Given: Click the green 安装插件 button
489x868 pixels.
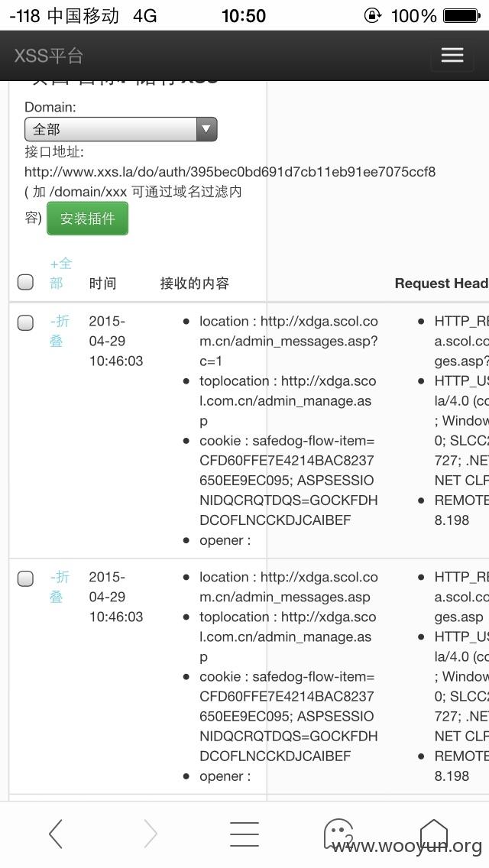Looking at the screenshot, I should click(x=88, y=218).
